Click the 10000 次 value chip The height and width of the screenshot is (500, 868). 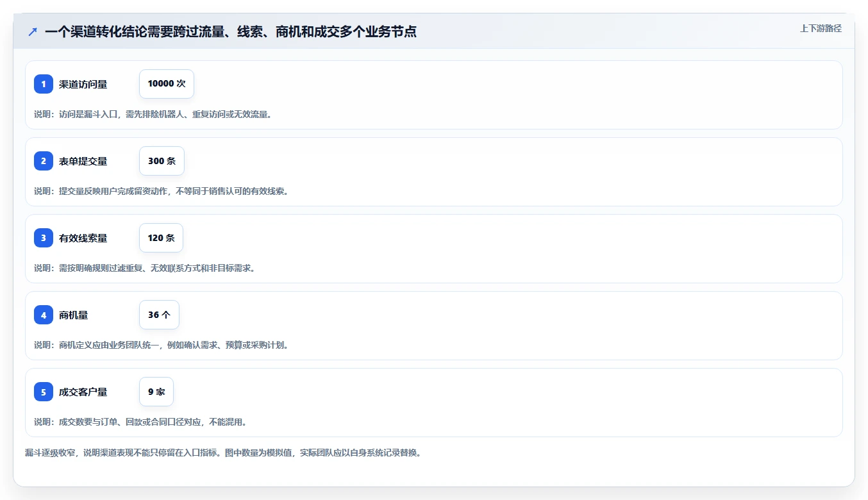tap(167, 84)
